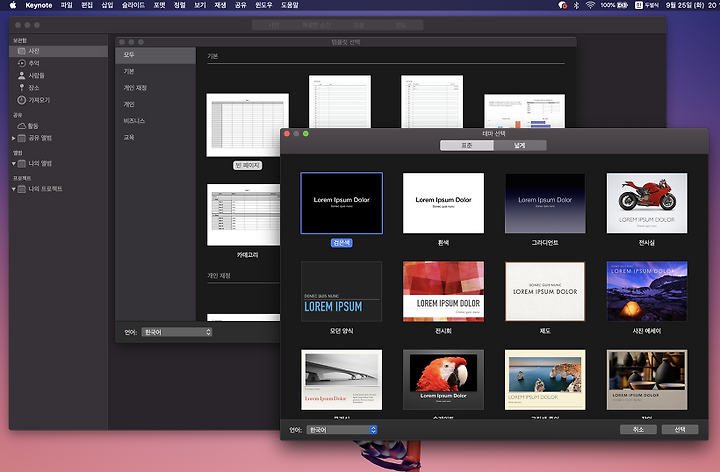Open the 추억 memories icon in Photos sidebar
The height and width of the screenshot is (472, 720).
(x=21, y=63)
